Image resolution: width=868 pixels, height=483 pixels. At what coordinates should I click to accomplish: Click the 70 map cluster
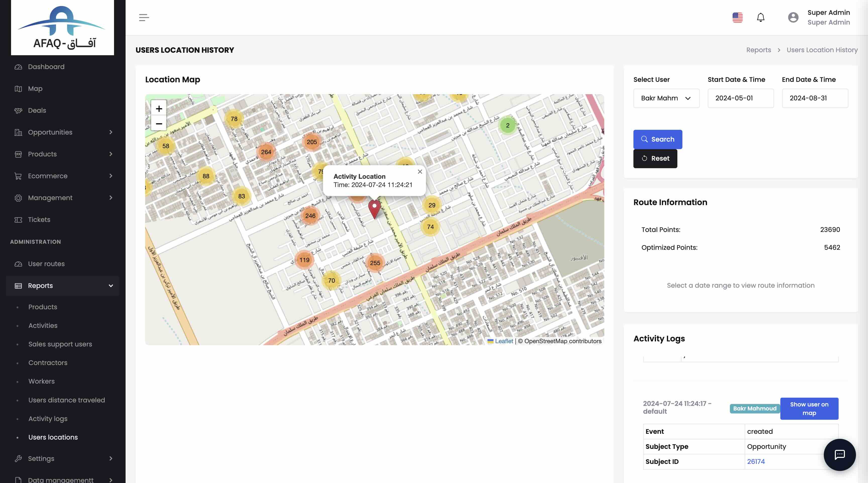click(x=331, y=281)
